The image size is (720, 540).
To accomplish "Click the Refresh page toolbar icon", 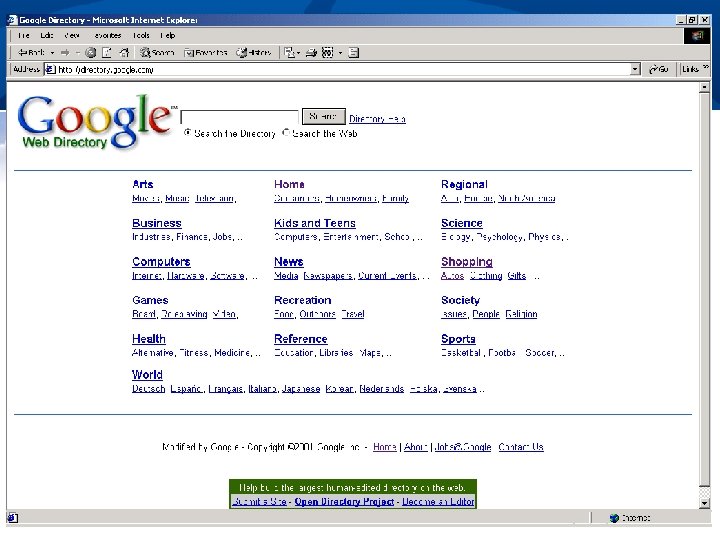I will (107, 52).
